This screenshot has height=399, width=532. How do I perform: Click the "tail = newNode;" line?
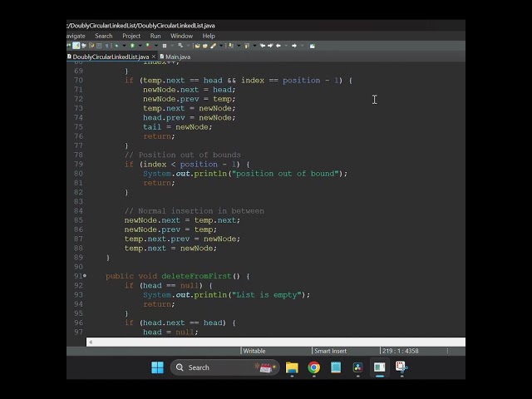[177, 127]
